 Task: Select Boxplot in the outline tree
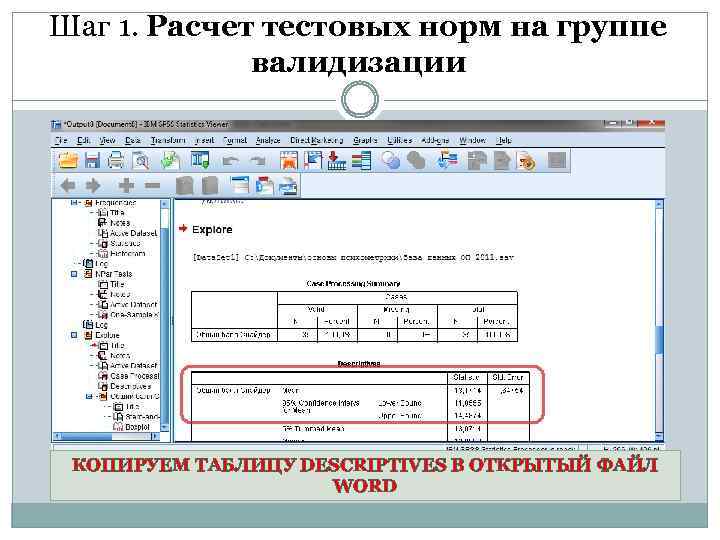137,427
